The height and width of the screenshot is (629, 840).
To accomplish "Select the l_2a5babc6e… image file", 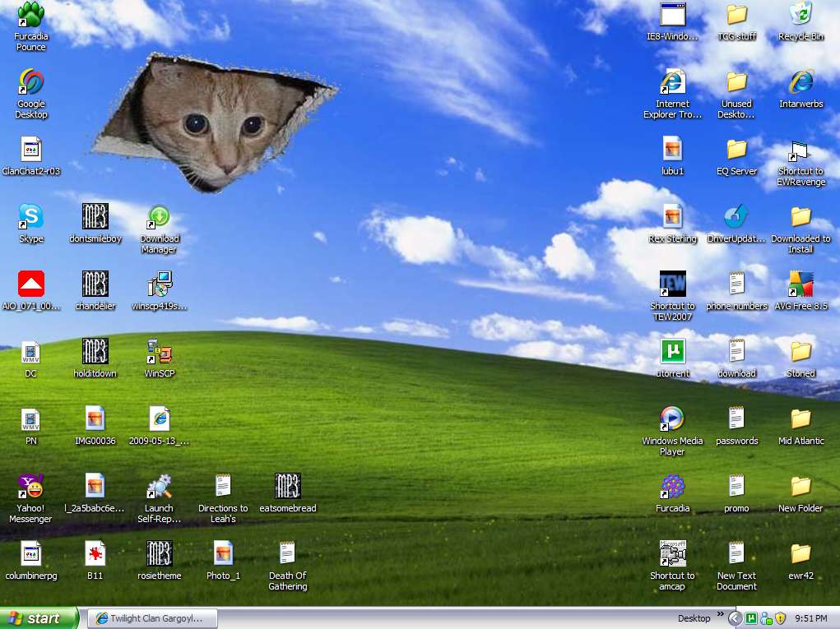I will click(95, 487).
